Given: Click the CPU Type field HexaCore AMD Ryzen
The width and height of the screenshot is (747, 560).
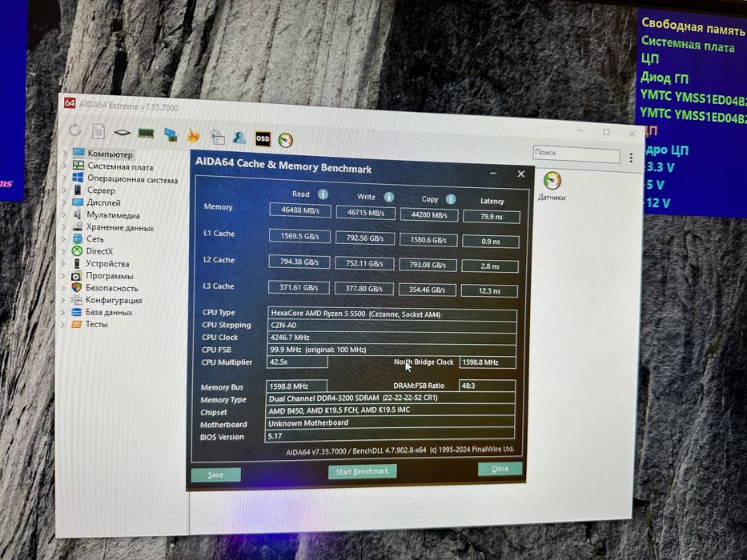Looking at the screenshot, I should click(392, 314).
